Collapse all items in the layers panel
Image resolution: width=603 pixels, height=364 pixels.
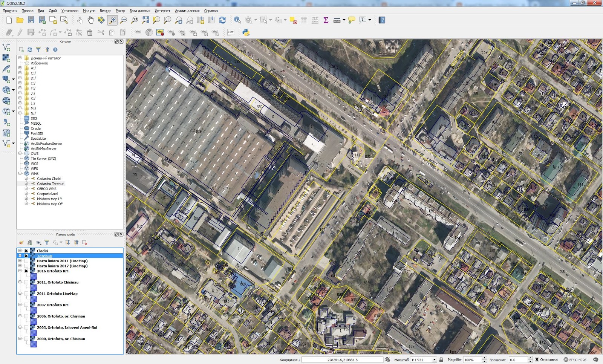point(76,242)
